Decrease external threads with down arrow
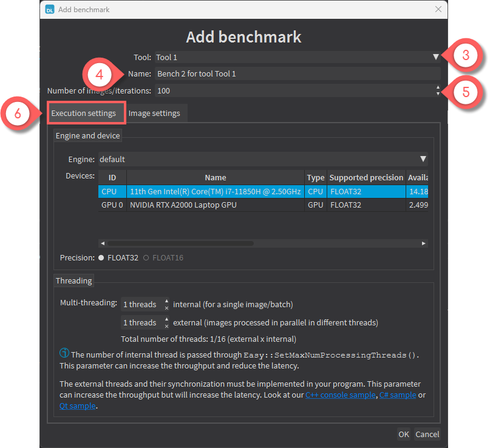Image resolution: width=490 pixels, height=448 pixels. pos(166,326)
